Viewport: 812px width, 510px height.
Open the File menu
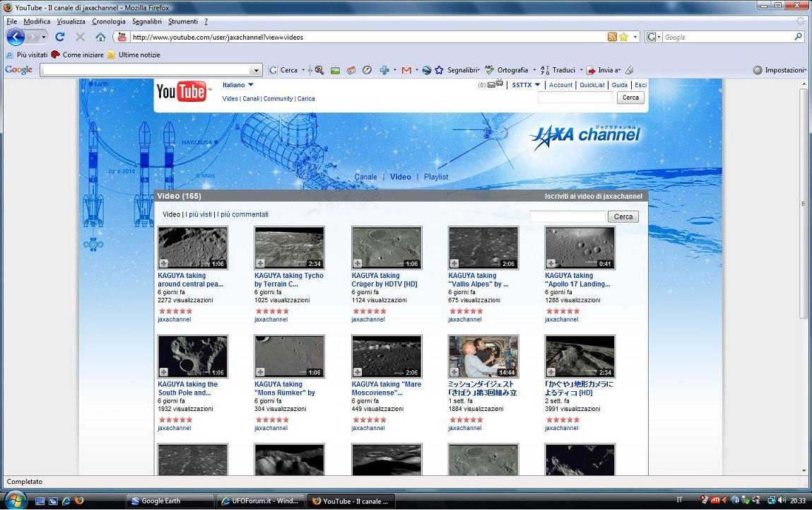[11, 21]
